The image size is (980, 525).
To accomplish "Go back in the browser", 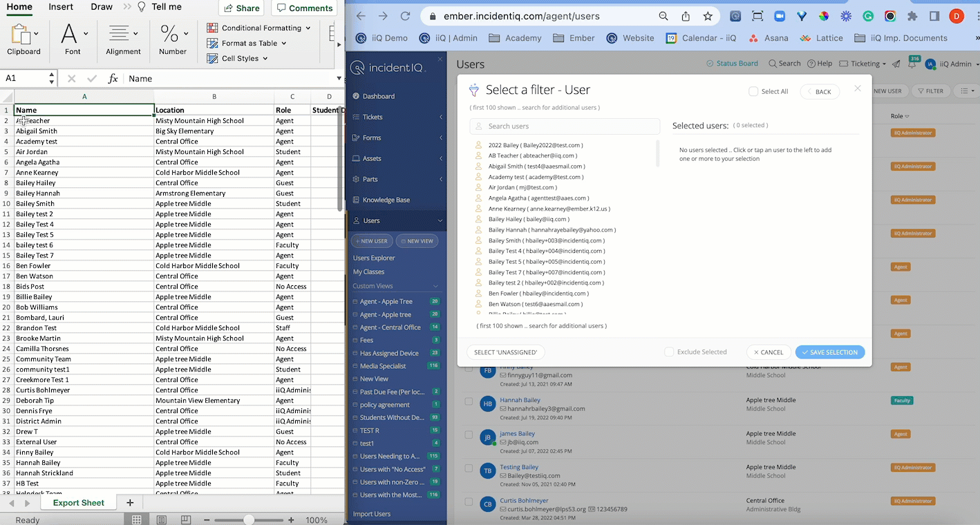I will pos(361,16).
